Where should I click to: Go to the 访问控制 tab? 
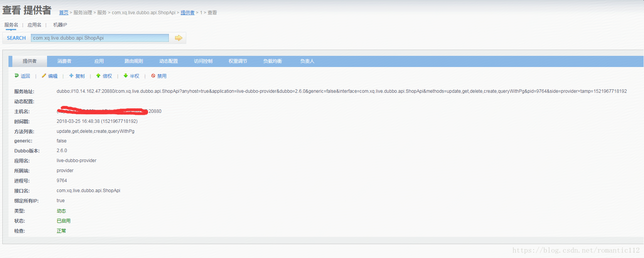point(203,61)
